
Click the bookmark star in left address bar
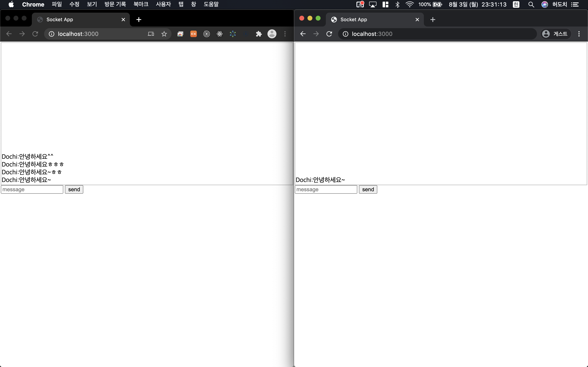click(x=164, y=34)
